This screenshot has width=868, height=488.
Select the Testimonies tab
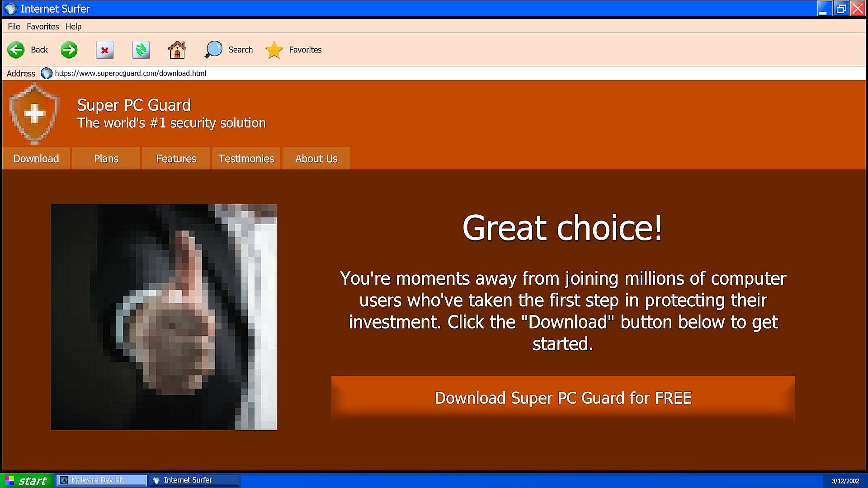click(x=246, y=159)
